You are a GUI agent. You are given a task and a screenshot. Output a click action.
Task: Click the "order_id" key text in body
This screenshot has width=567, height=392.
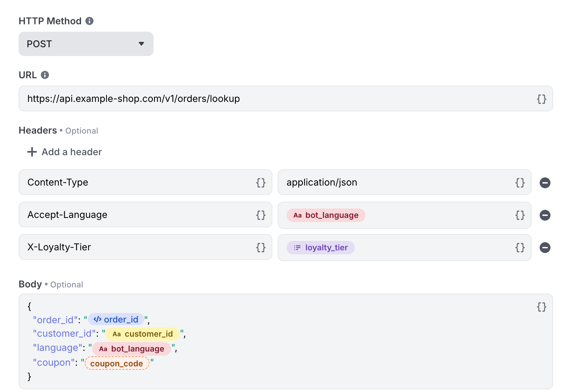tap(55, 320)
